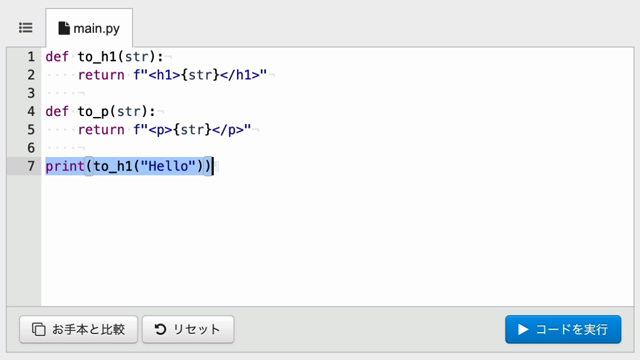
Task: Click the file icon in main.py tab
Action: pos(64,28)
